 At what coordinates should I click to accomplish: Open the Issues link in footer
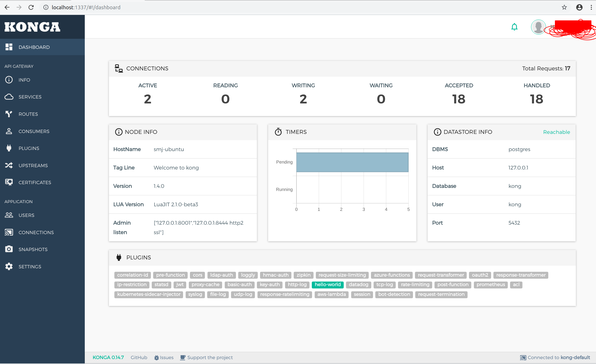(x=166, y=357)
